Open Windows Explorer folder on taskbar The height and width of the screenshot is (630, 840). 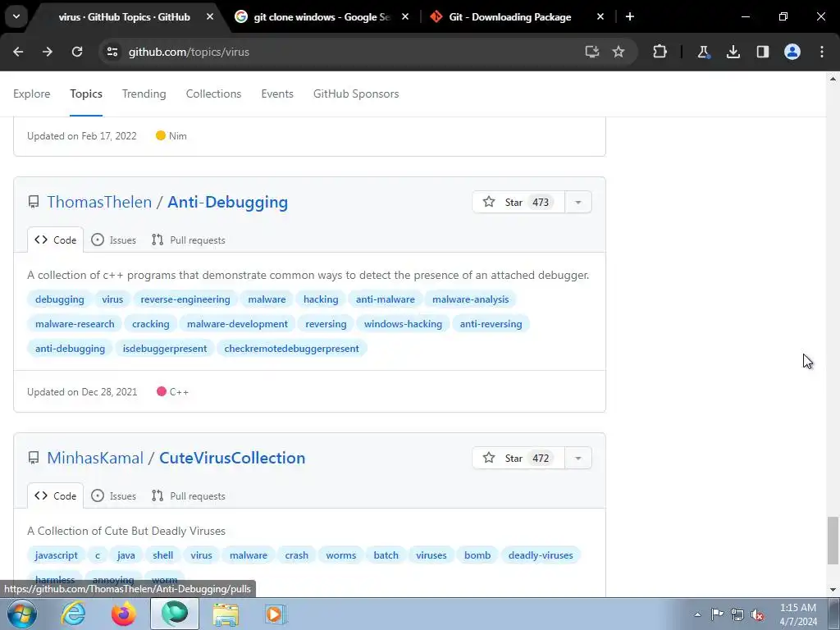tap(226, 614)
